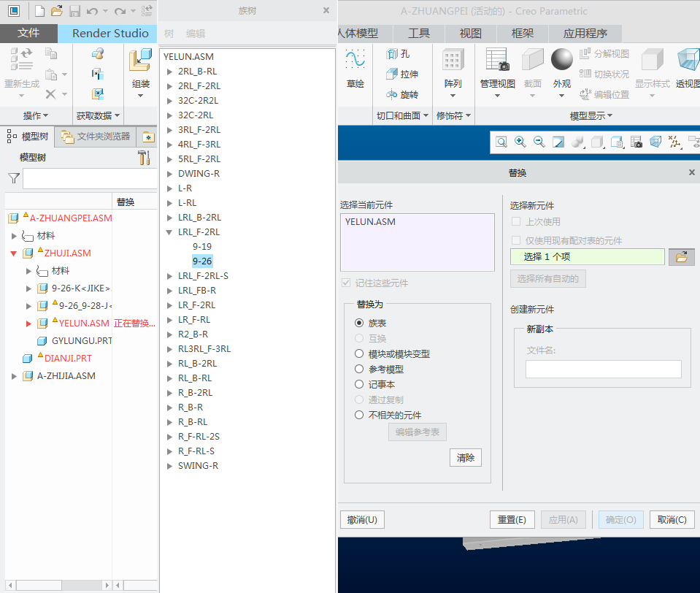The height and width of the screenshot is (593, 700).
Task: Expand the SWING-R node in family tree
Action: tap(169, 466)
